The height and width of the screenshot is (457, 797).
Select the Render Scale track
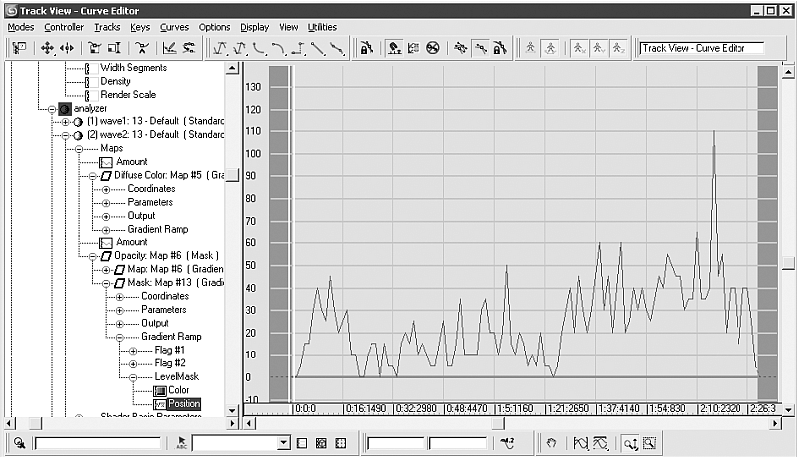click(128, 95)
